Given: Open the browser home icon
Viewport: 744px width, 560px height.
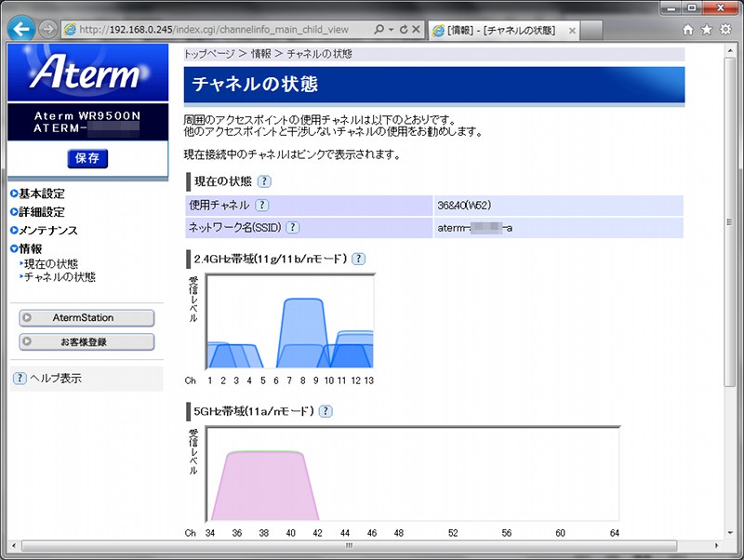Looking at the screenshot, I should click(x=686, y=30).
